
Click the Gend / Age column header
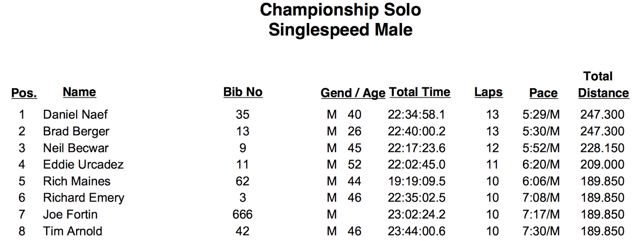point(353,93)
